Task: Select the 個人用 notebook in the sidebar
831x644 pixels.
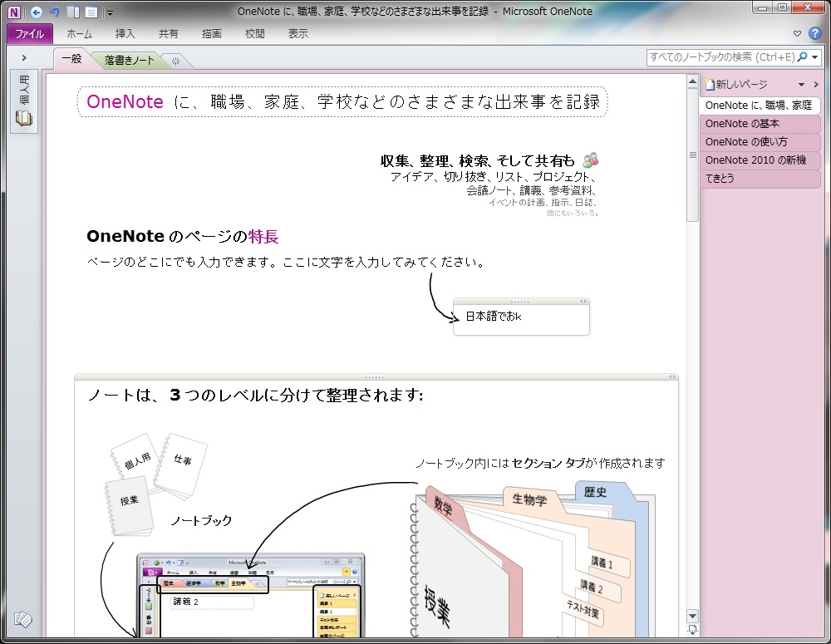Action: coord(24,101)
